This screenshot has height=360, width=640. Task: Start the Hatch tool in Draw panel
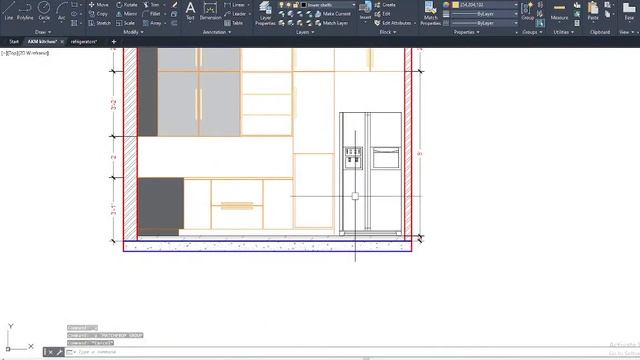point(74,23)
